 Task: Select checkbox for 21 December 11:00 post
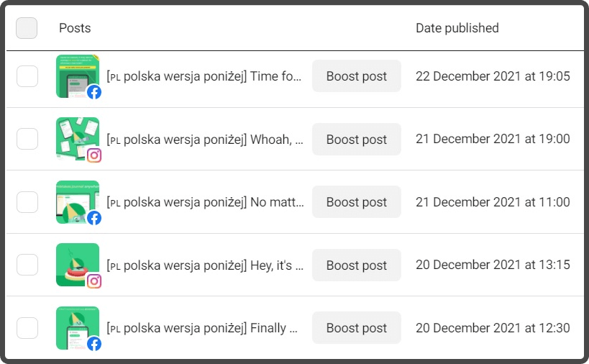(x=27, y=202)
